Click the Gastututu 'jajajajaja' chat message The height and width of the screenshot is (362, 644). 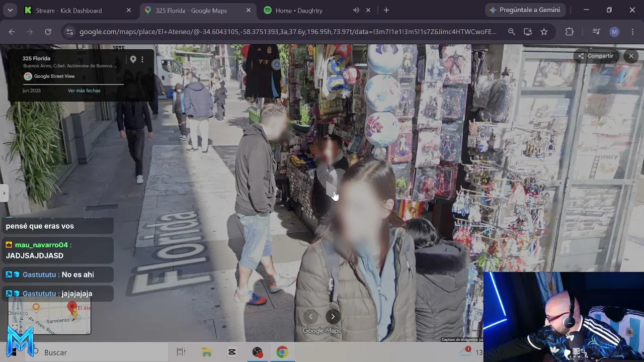pyautogui.click(x=57, y=294)
